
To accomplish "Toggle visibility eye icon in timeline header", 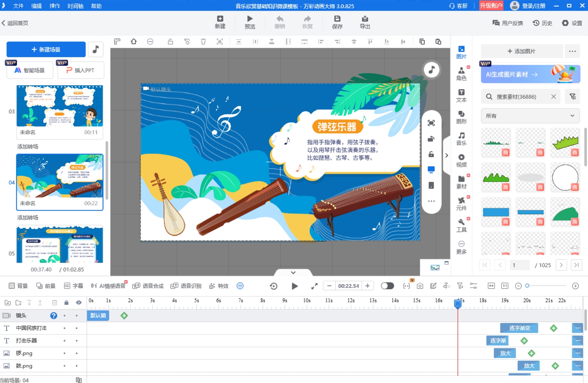I will coord(79,303).
